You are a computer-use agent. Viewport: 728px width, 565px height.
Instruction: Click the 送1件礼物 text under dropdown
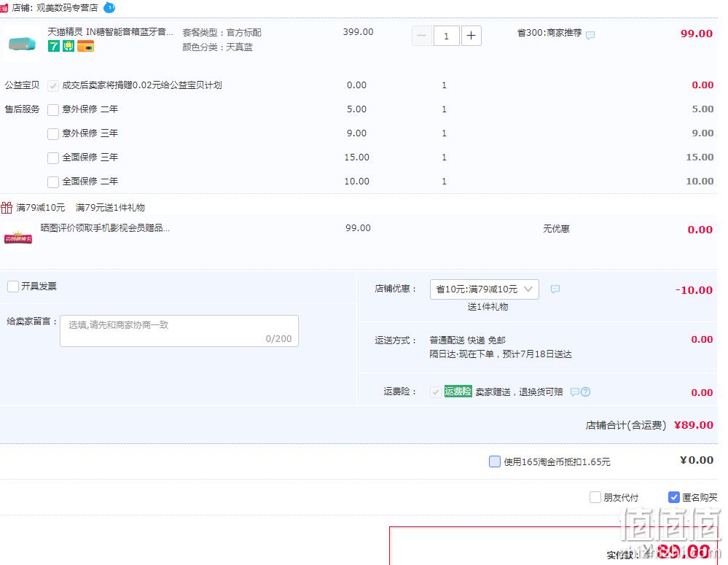point(488,307)
